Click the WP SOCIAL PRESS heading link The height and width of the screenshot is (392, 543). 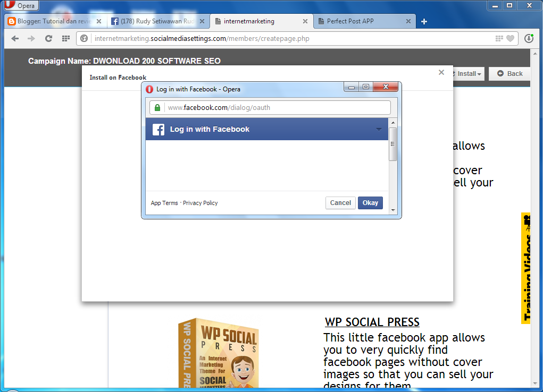[x=372, y=322]
